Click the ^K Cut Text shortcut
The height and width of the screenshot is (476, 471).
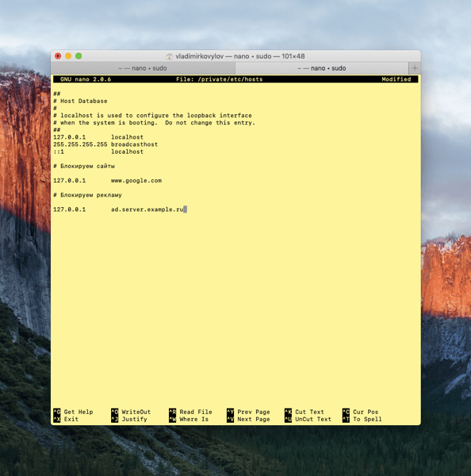click(304, 412)
